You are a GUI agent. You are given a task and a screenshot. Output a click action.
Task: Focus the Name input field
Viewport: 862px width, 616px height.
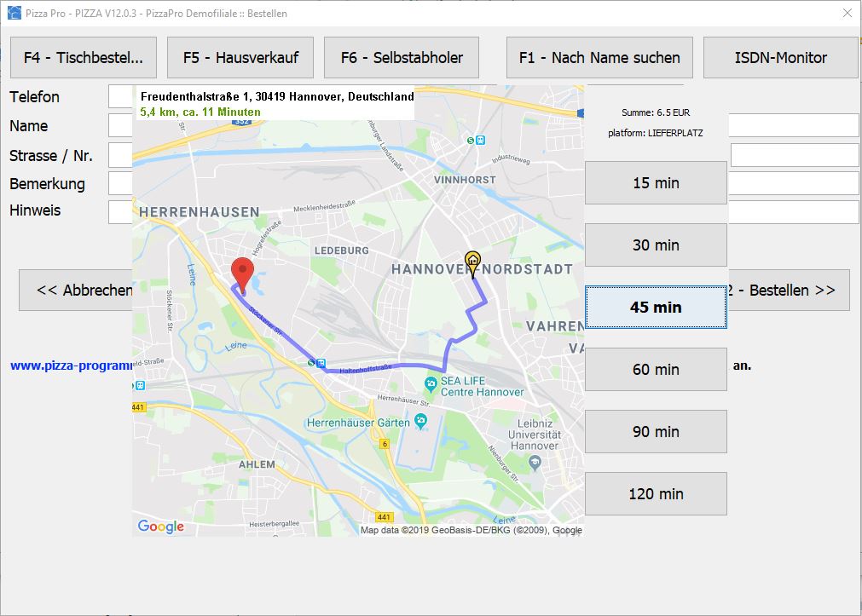tap(120, 125)
